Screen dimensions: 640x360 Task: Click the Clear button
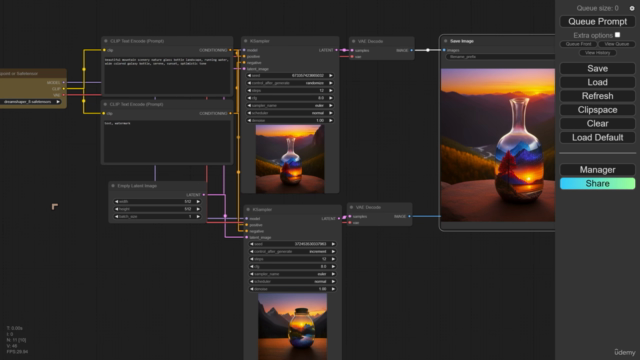coord(597,124)
